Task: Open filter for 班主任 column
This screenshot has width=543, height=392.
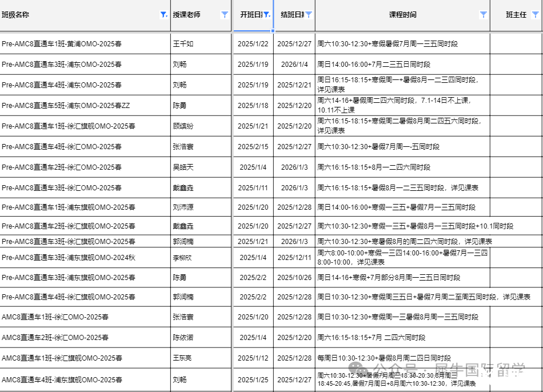Action: 536,14
